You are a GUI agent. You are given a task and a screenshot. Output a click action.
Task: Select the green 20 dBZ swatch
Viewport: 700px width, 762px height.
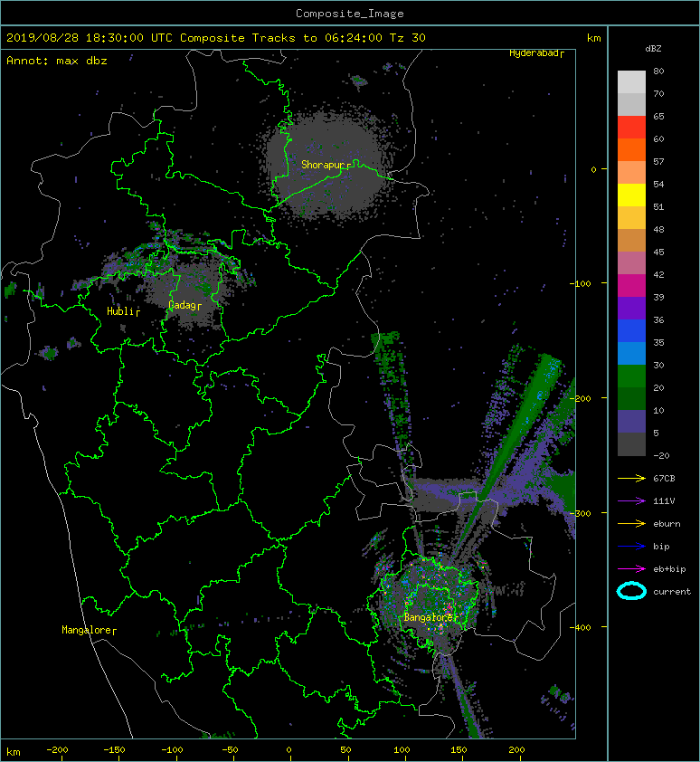pos(631,376)
